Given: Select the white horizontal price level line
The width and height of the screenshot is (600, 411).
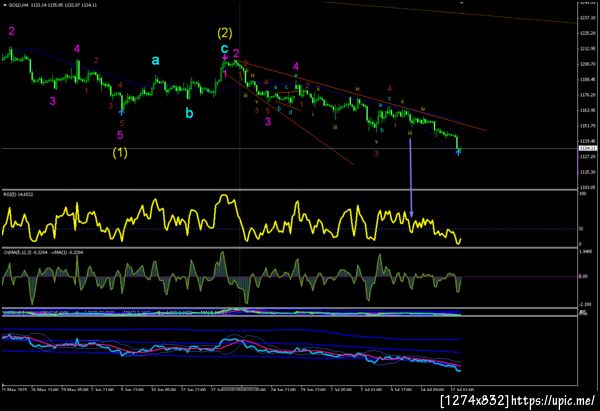Looking at the screenshot, I should [x=289, y=148].
